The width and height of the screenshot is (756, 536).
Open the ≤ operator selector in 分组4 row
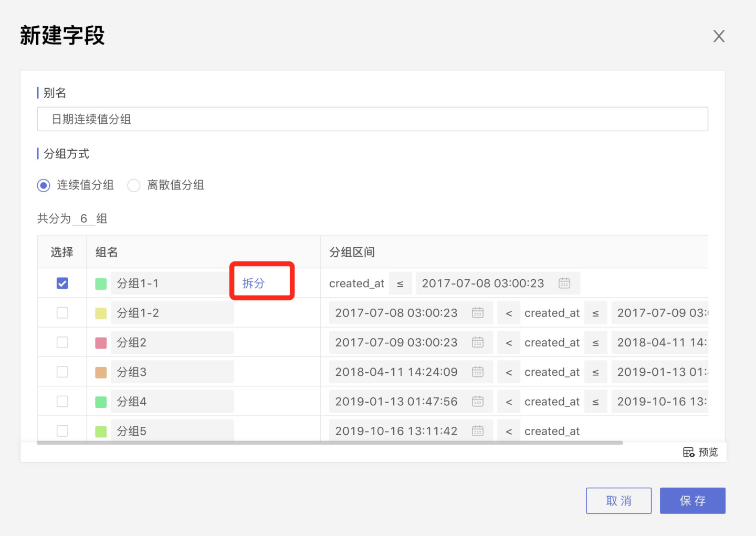[x=595, y=402]
